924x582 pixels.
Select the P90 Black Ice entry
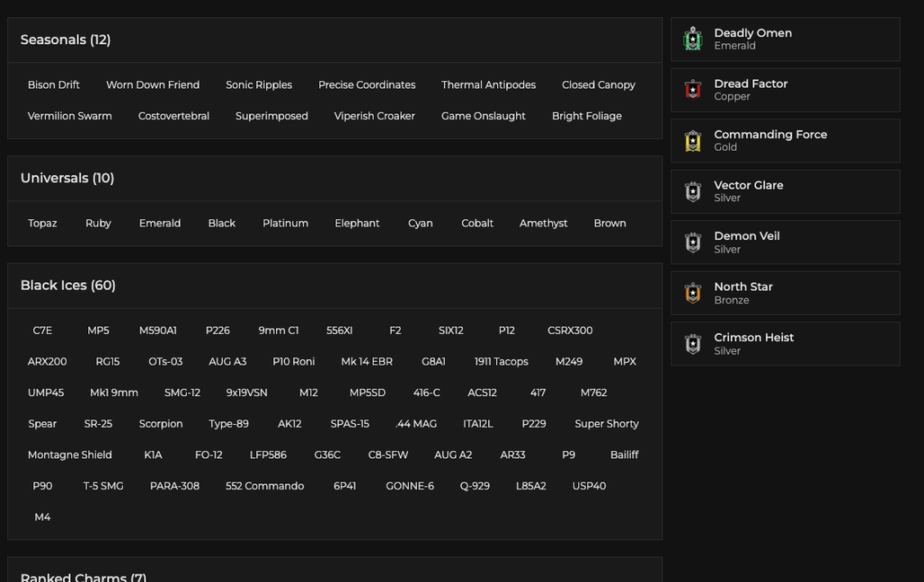click(x=42, y=487)
